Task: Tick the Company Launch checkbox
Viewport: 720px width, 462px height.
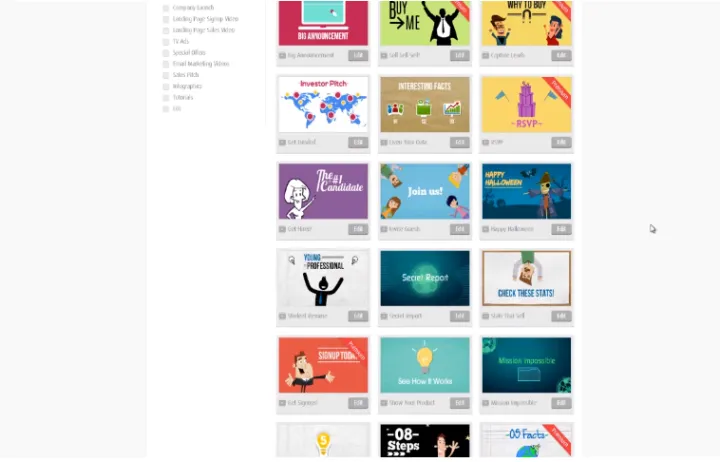Action: pos(166,8)
